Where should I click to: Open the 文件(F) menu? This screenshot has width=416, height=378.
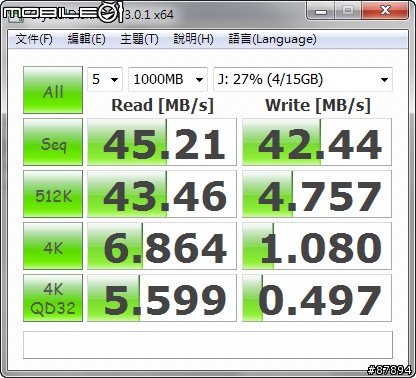(34, 39)
